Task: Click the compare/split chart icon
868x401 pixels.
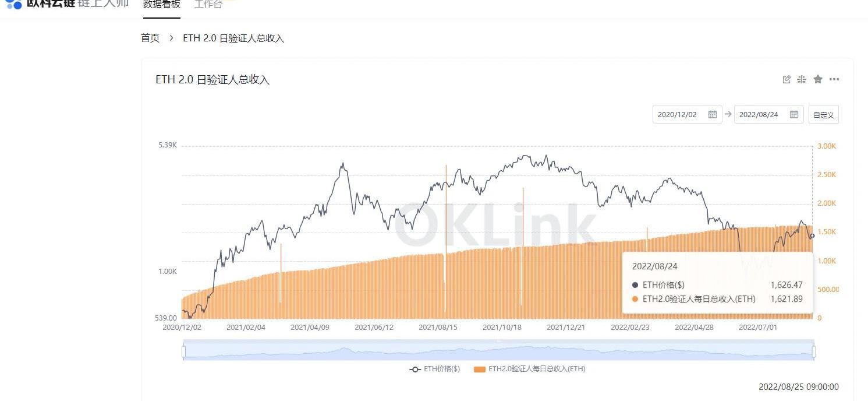Action: tap(802, 79)
